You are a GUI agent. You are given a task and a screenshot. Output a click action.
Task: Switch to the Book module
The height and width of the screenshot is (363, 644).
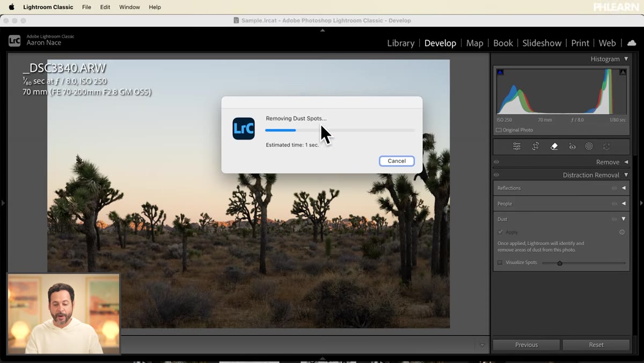click(x=503, y=43)
